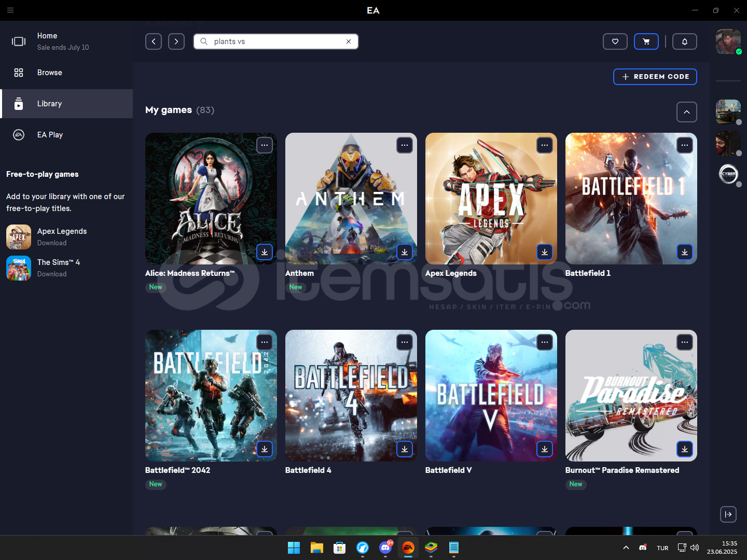Image resolution: width=747 pixels, height=560 pixels.
Task: Open more options for Battlefield V
Action: (545, 342)
